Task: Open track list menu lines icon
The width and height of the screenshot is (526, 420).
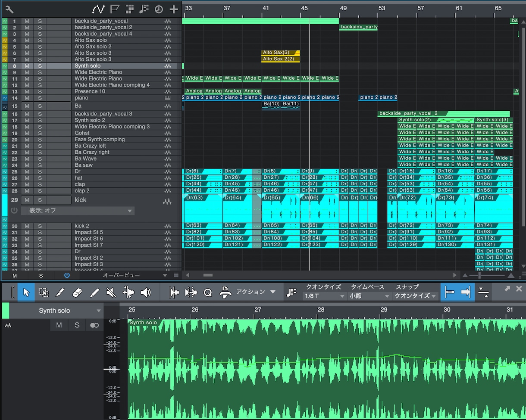Action: (x=176, y=275)
